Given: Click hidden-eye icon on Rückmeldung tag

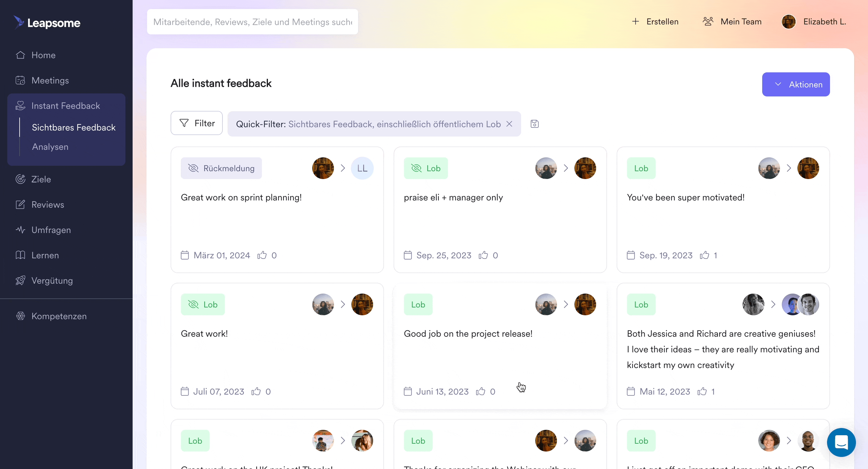Looking at the screenshot, I should pos(193,168).
